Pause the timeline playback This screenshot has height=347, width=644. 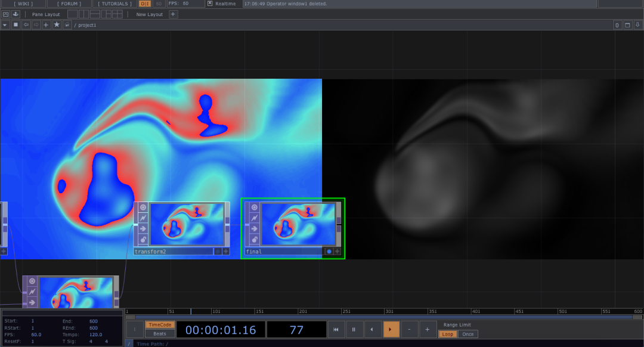[354, 329]
